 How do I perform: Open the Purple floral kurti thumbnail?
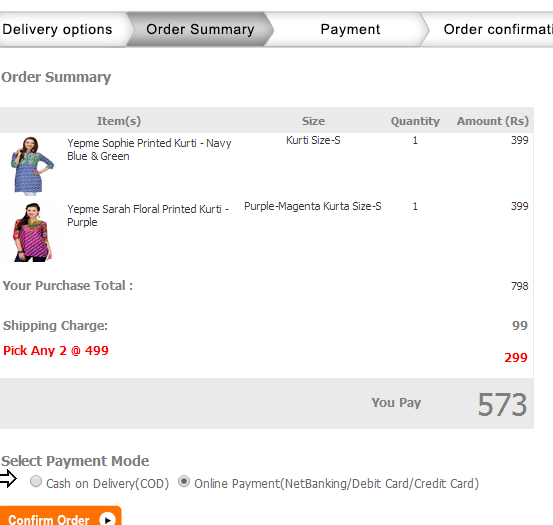32,232
